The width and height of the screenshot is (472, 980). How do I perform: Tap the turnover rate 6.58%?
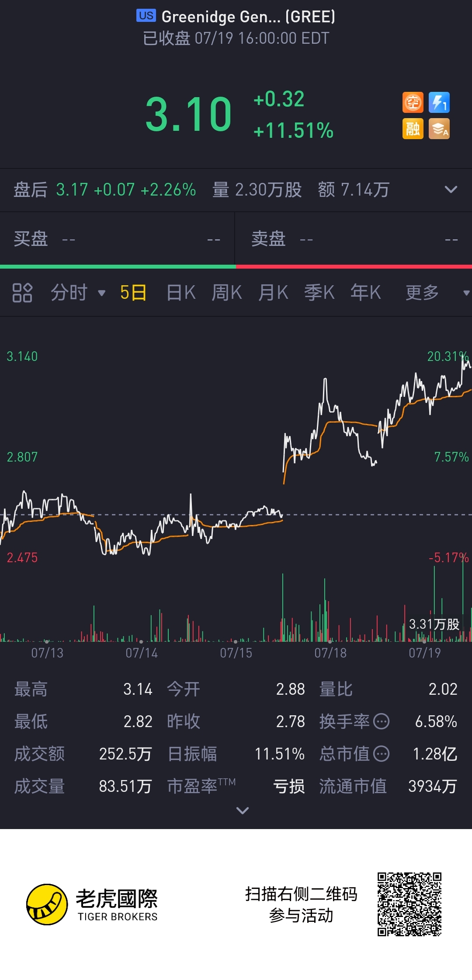[436, 721]
